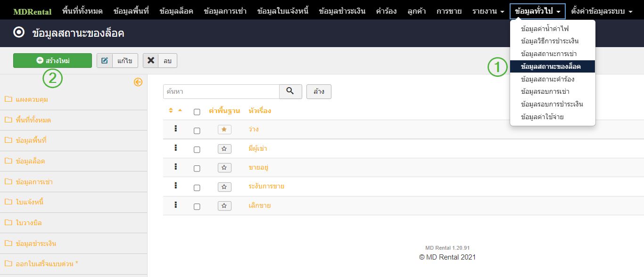Open ข้อมูลชำระเงิน in top navigation
The width and height of the screenshot is (644, 277).
pyautogui.click(x=342, y=11)
